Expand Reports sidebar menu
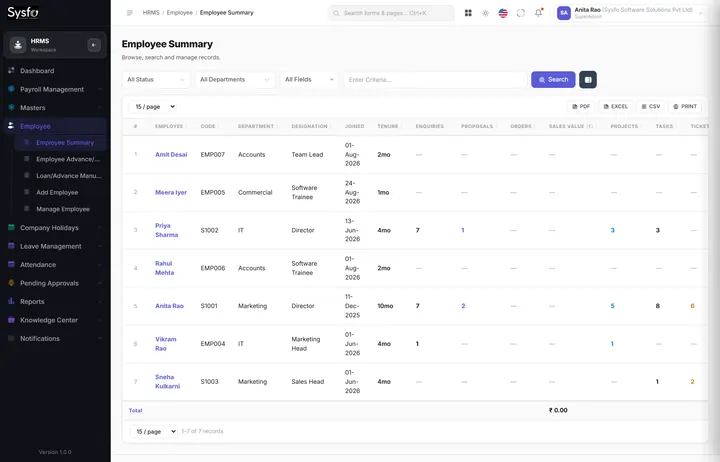This screenshot has height=462, width=720. (55, 301)
